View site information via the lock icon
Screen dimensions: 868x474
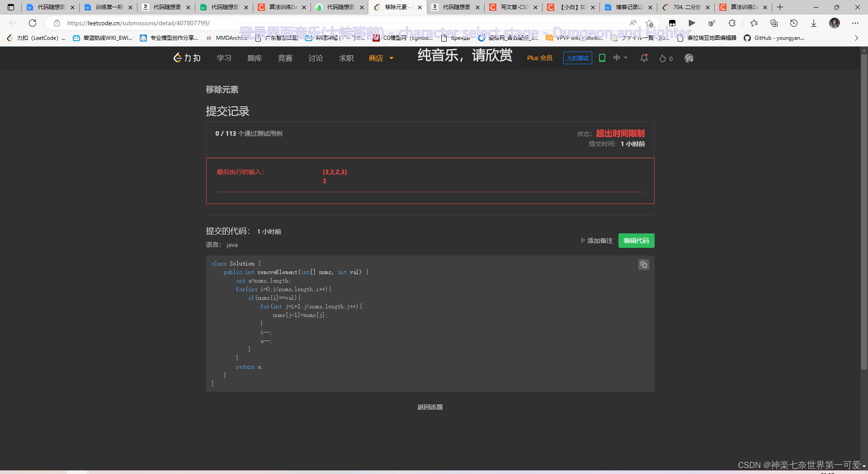coord(57,23)
